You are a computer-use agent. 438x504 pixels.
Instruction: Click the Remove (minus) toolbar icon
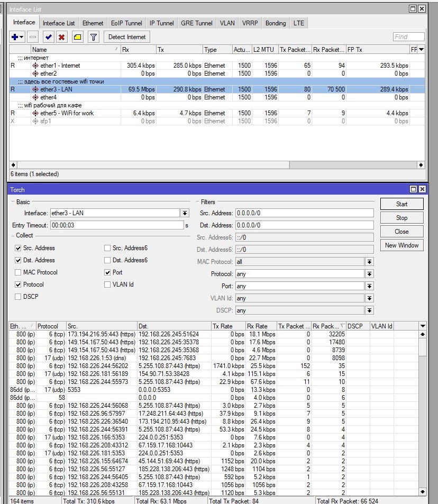(33, 37)
